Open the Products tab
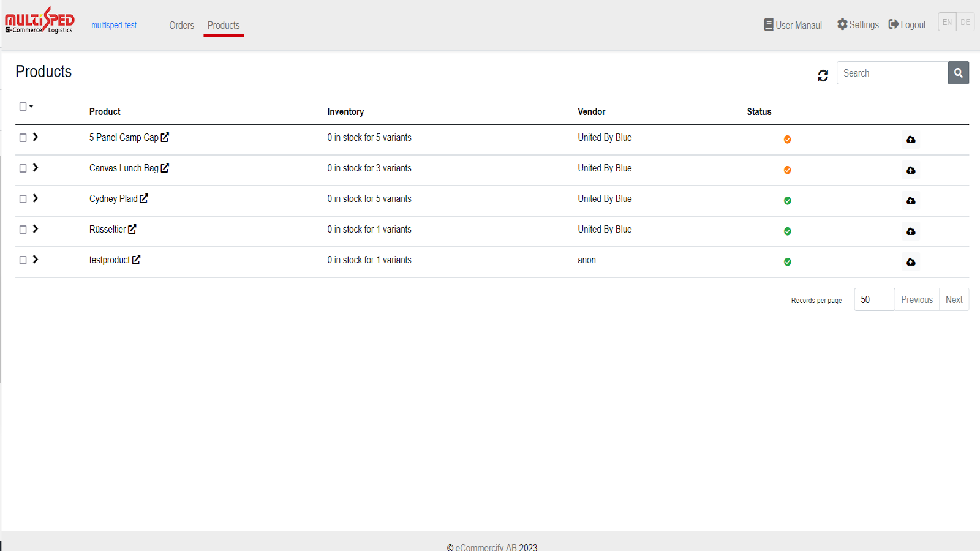The width and height of the screenshot is (980, 551). [224, 25]
